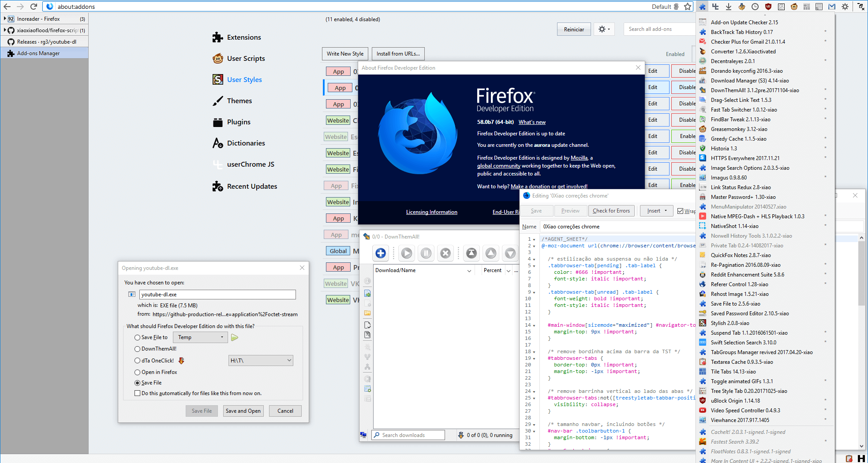868x463 pixels.
Task: Click the Search all add-ons field
Action: click(x=659, y=29)
